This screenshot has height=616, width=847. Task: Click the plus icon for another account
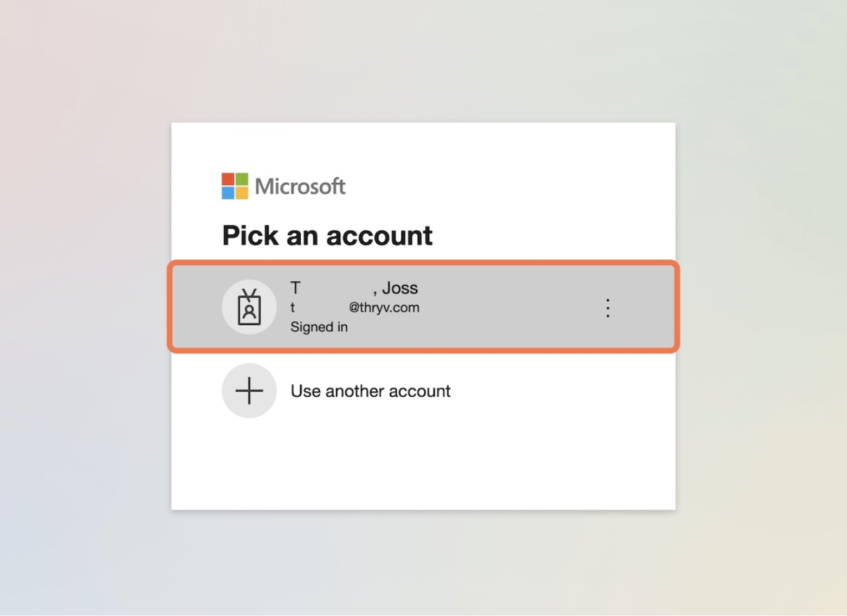(249, 391)
